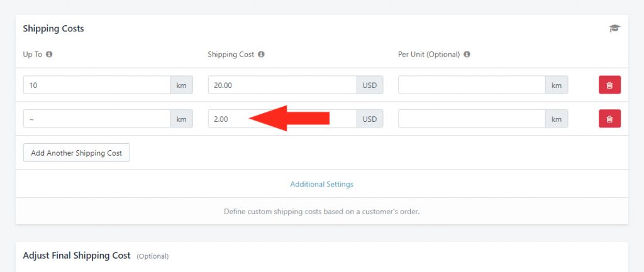Add Another Shipping Cost
The width and height of the screenshot is (644, 272).
tap(76, 153)
